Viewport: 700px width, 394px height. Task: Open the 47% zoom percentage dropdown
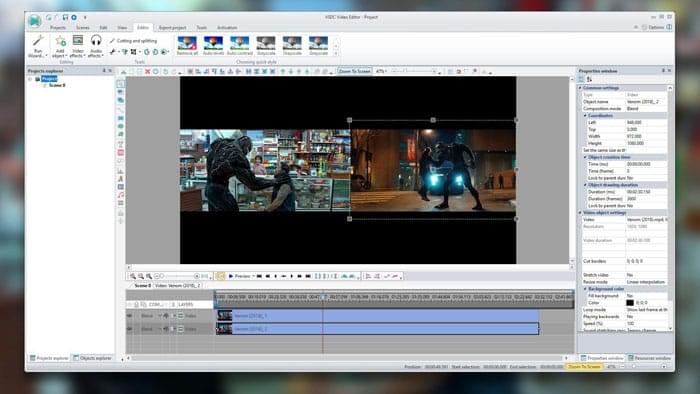pyautogui.click(x=381, y=71)
